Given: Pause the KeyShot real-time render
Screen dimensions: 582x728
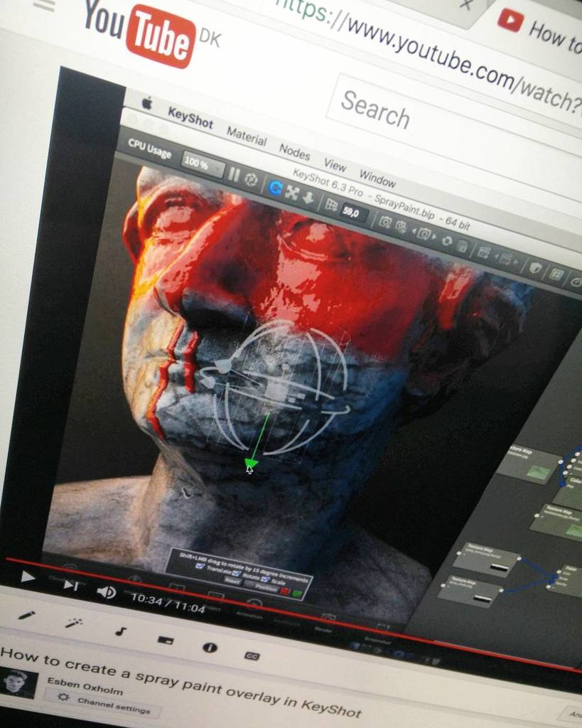Looking at the screenshot, I should 234,175.
